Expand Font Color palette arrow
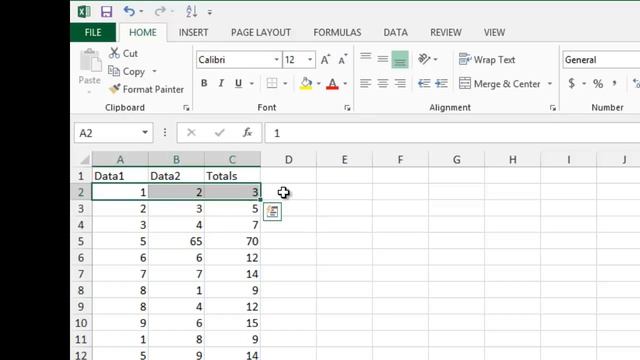The width and height of the screenshot is (640, 360). point(345,84)
